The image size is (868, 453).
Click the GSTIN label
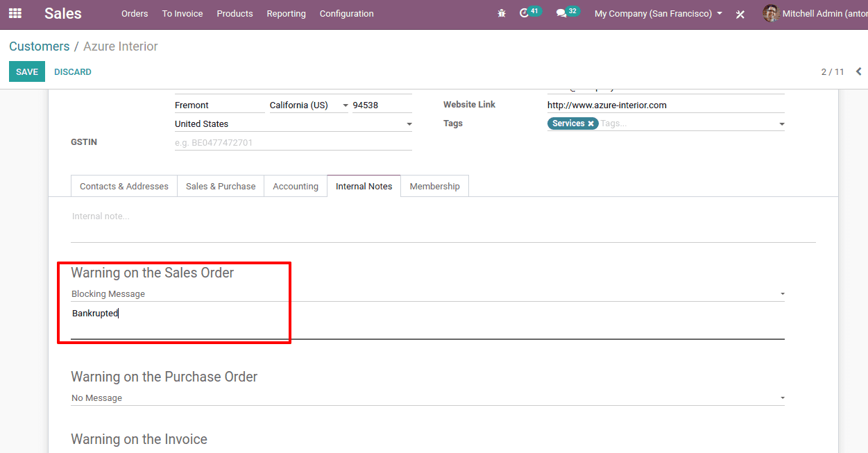(84, 142)
